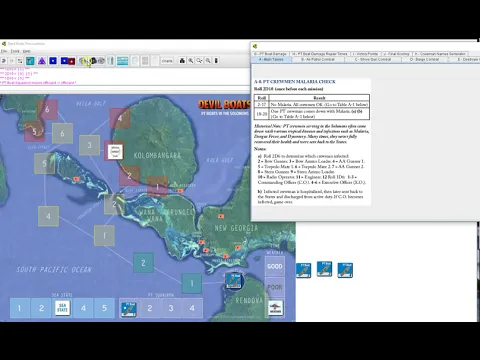Click the Zoom out magnifier icon
The image size is (480, 360).
pyautogui.click(x=208, y=61)
